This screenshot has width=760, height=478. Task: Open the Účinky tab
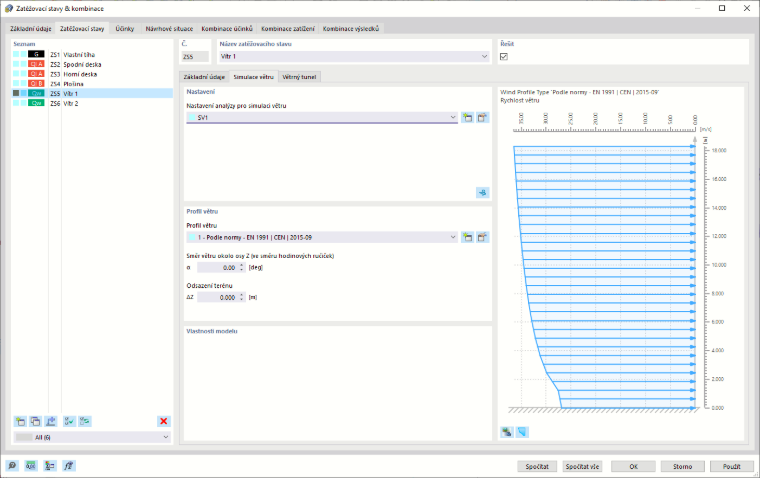[x=125, y=29]
